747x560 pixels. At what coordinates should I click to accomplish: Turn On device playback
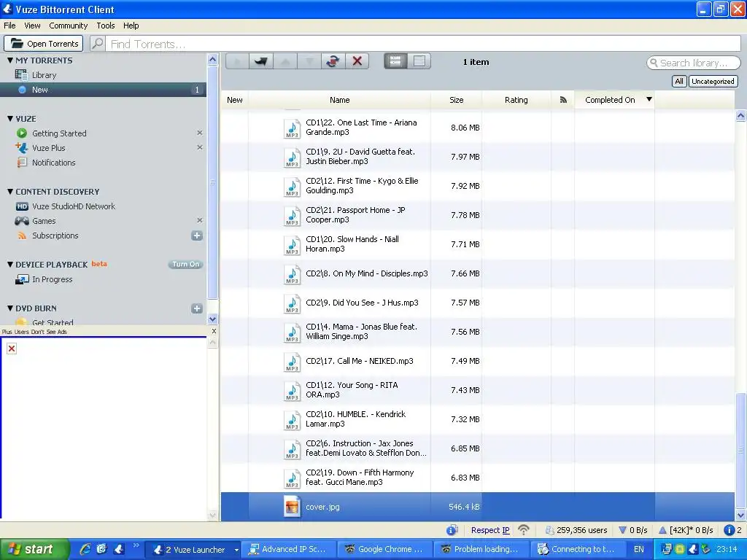185,264
